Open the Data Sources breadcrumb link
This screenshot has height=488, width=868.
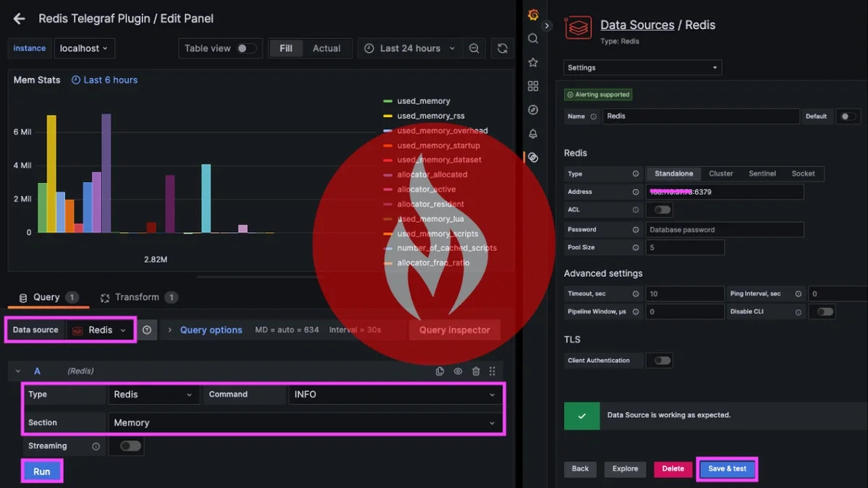point(637,25)
